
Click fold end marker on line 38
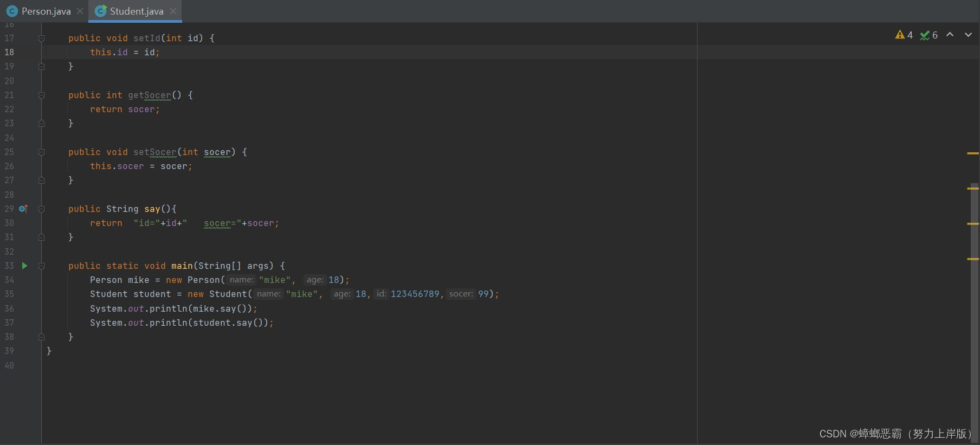(x=41, y=337)
